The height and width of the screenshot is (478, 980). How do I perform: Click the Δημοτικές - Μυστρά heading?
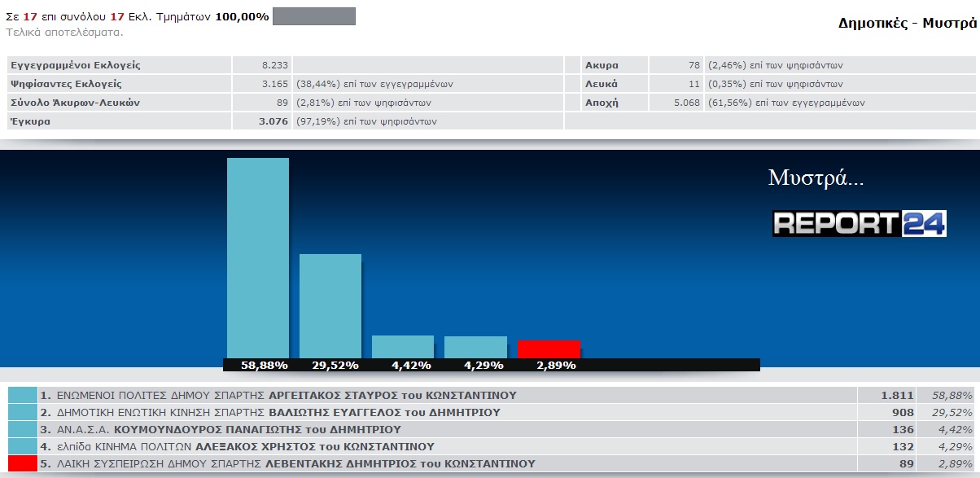coord(907,23)
